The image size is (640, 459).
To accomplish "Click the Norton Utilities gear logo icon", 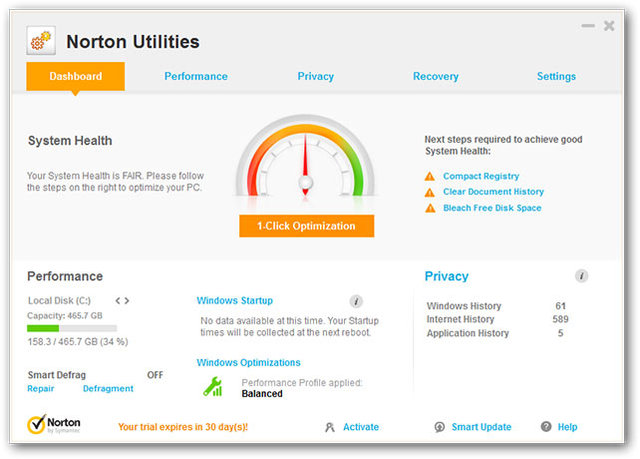I will [41, 40].
